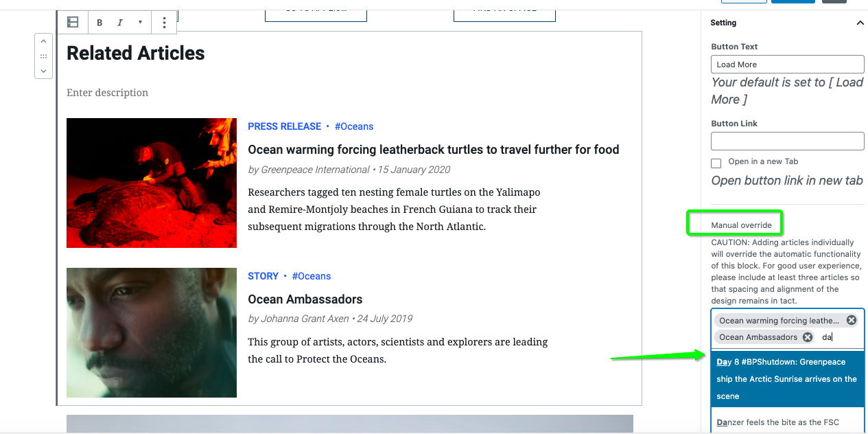Click 'Enter description' placeholder text
Image resolution: width=868 pixels, height=434 pixels.
point(107,93)
